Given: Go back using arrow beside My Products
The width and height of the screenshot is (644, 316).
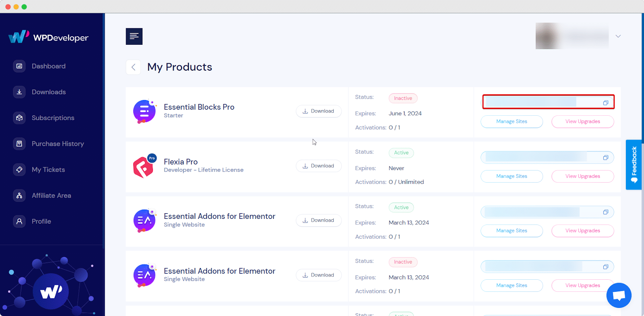Looking at the screenshot, I should point(133,67).
